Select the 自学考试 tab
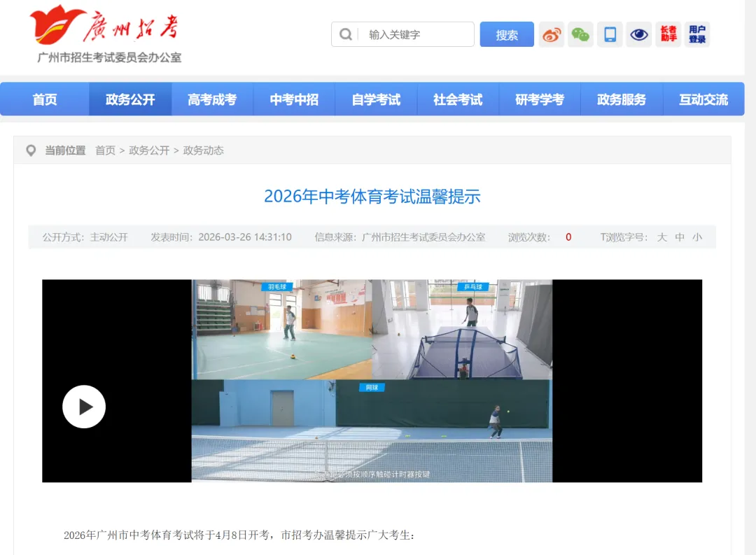Viewport: 756px width, 555px height. (x=376, y=99)
